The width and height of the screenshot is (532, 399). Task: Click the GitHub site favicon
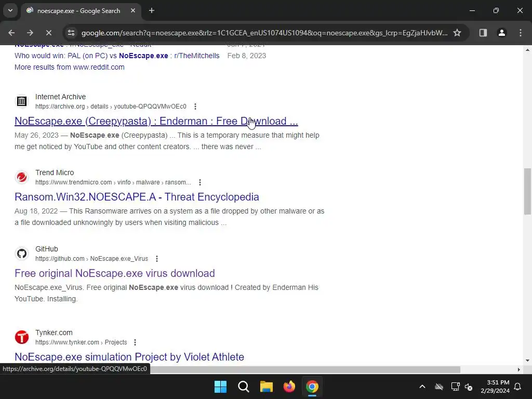pyautogui.click(x=22, y=254)
